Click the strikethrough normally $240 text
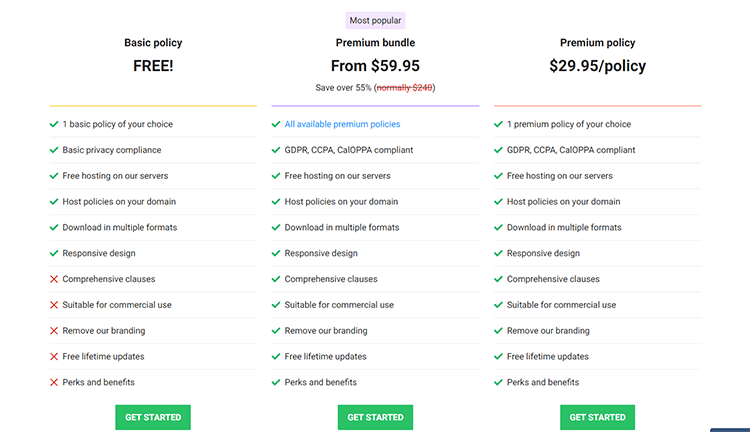The image size is (750, 432). point(405,88)
